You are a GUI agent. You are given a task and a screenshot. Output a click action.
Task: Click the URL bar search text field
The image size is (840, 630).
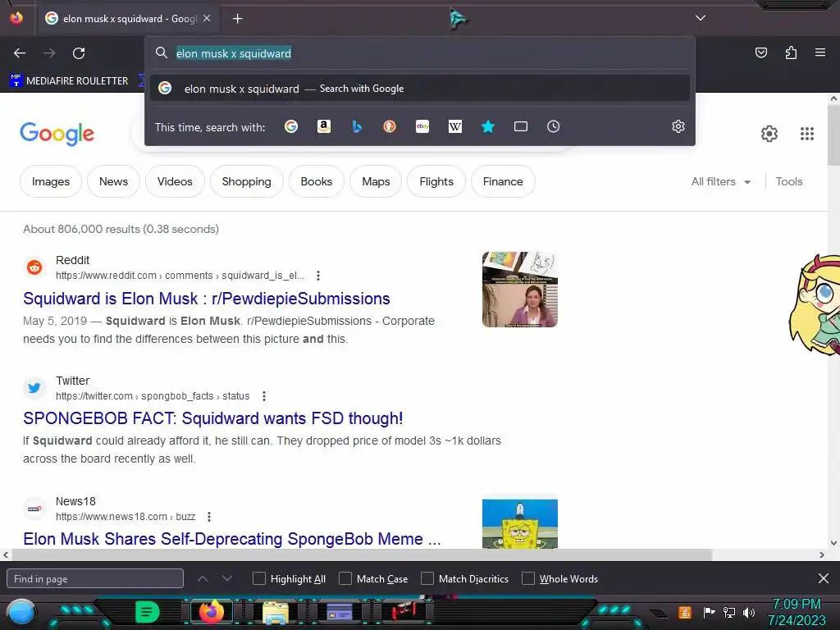coord(419,53)
